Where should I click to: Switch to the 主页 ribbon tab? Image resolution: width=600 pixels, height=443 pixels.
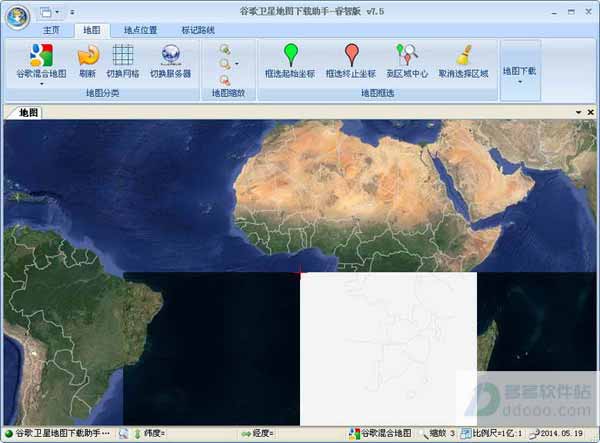point(51,30)
